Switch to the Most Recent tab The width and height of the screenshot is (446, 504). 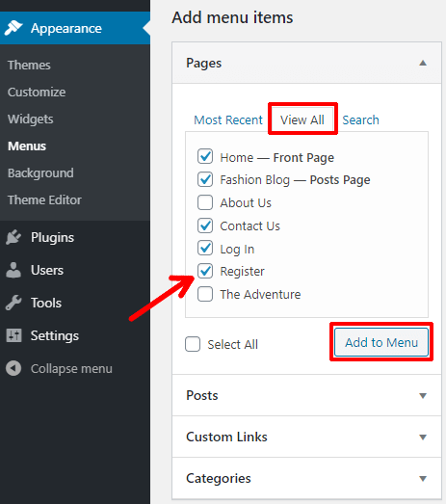point(228,119)
